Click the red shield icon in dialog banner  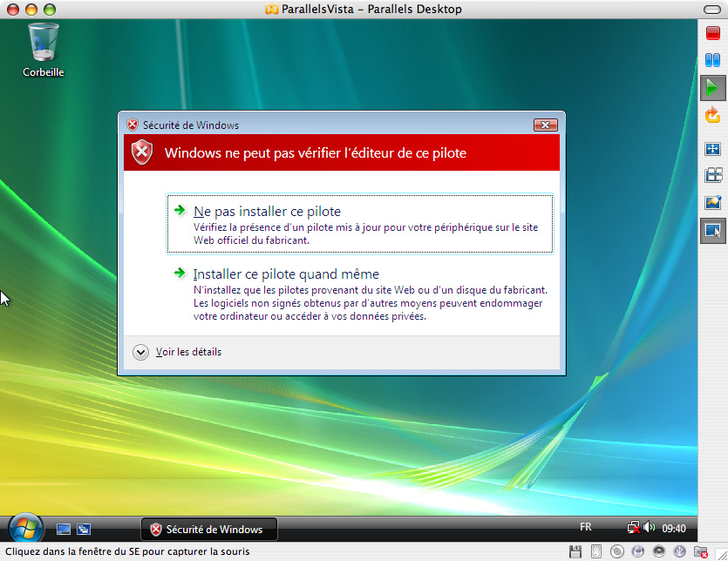tap(142, 152)
